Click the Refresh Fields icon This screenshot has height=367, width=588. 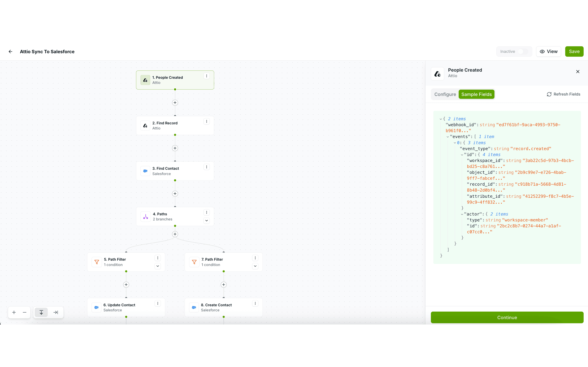click(x=549, y=94)
